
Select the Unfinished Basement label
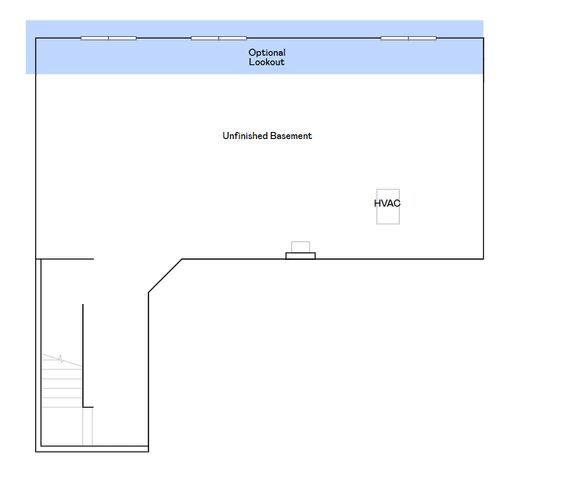(x=267, y=136)
